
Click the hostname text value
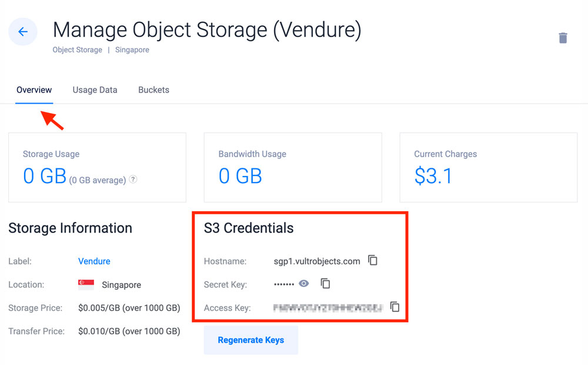(x=317, y=261)
